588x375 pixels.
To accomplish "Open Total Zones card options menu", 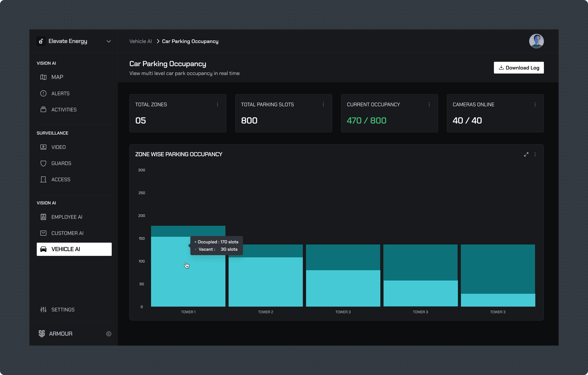I will point(217,105).
